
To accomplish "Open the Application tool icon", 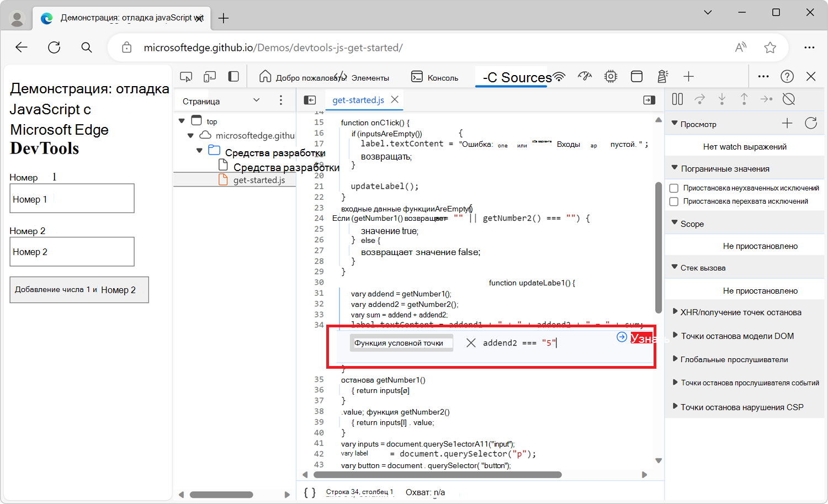I will [636, 77].
